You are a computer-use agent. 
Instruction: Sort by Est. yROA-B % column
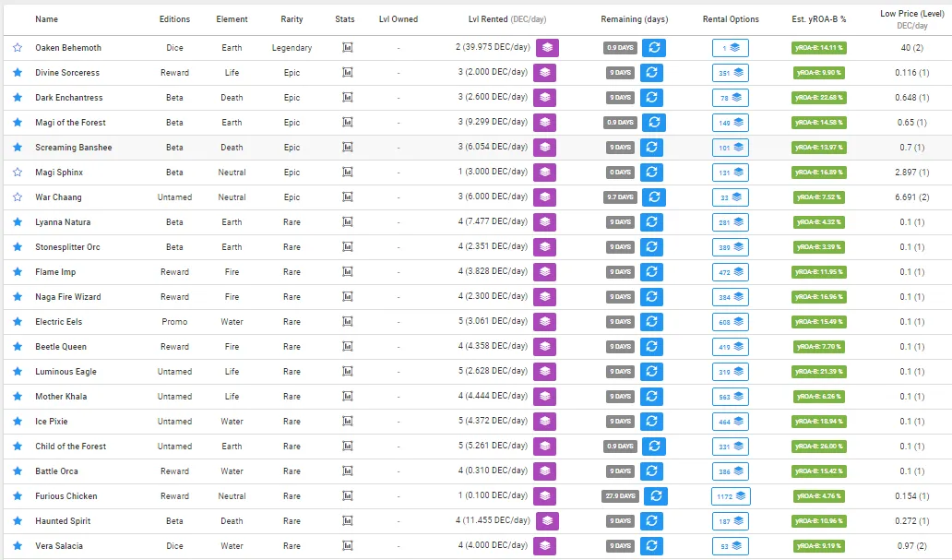819,18
